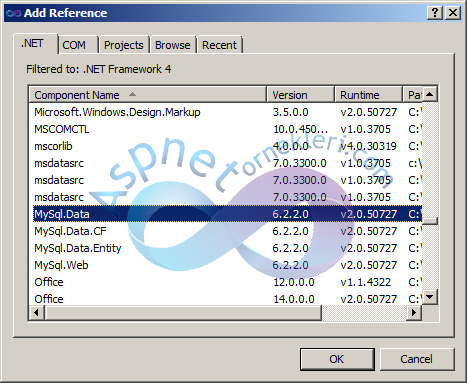
Task: Click the 'Filtered to: .NET Framework 4' label
Action: 99,69
